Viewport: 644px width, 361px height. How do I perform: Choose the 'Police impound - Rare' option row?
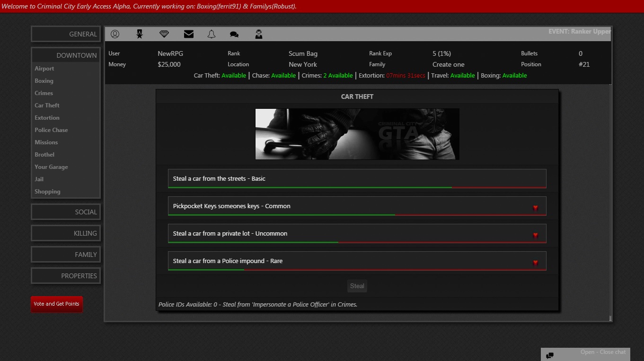point(357,261)
